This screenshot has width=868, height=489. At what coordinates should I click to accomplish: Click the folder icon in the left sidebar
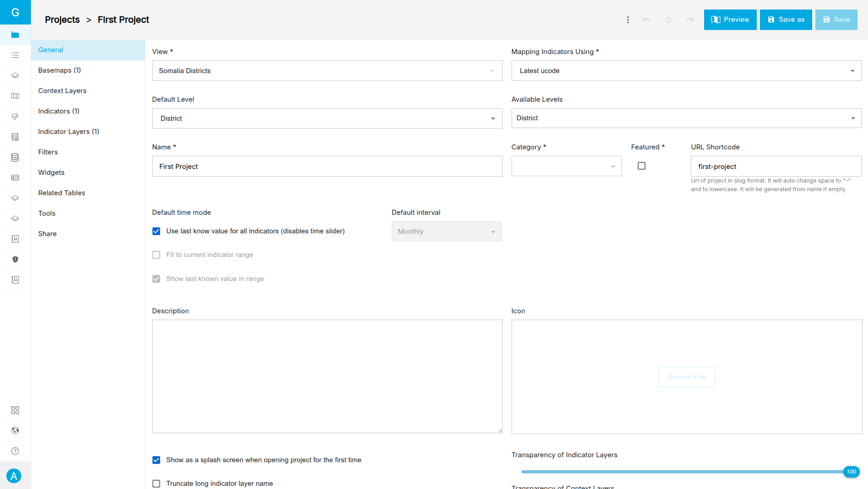[15, 35]
